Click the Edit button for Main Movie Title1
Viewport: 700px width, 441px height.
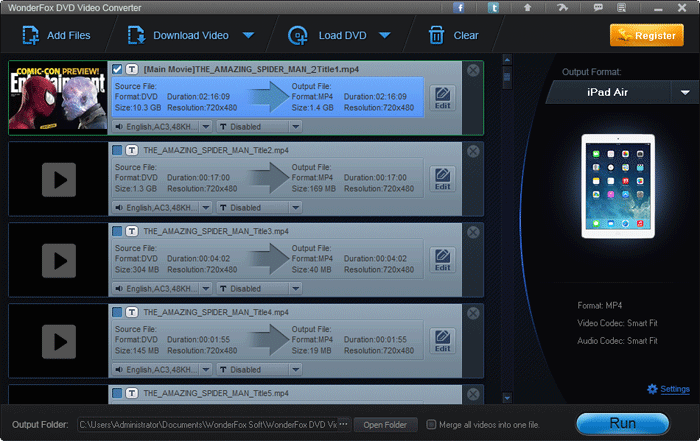tap(442, 98)
